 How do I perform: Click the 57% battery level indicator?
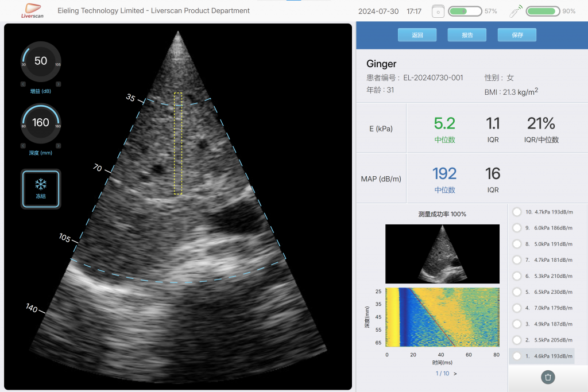tap(465, 10)
